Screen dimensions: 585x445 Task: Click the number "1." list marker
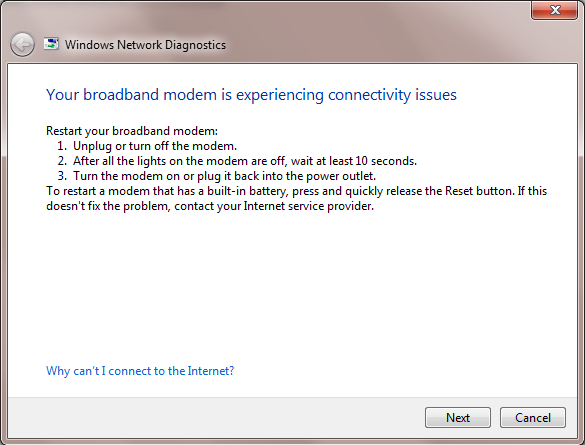(62, 146)
